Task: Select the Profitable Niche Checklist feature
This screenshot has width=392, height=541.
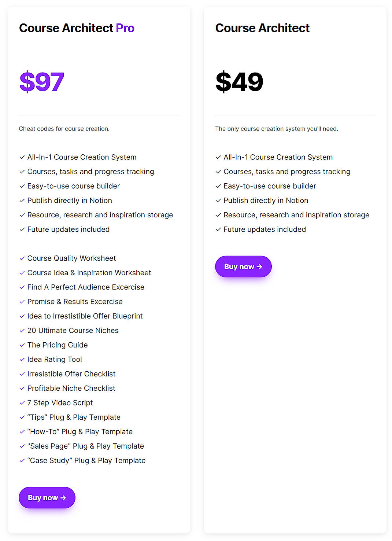Action: pos(71,388)
